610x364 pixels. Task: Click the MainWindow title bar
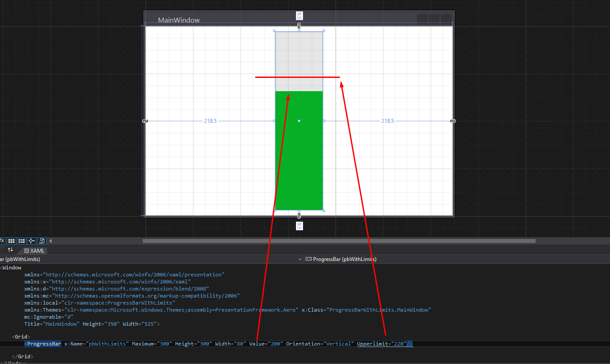(179, 20)
